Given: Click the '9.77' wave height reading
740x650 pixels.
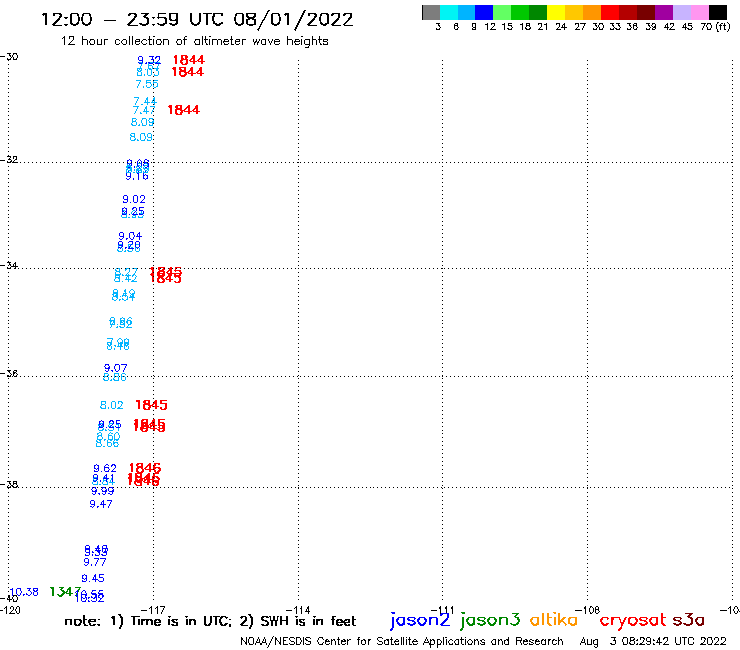Looking at the screenshot, I should click(95, 562).
